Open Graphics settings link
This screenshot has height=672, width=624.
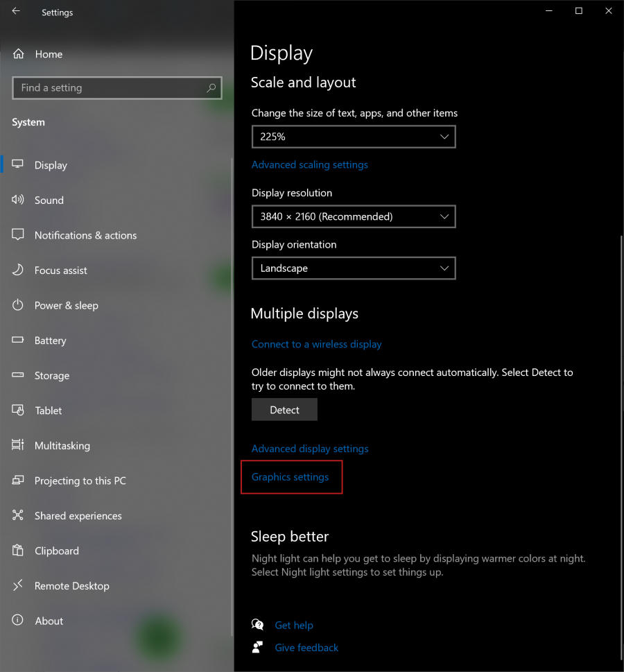click(290, 477)
